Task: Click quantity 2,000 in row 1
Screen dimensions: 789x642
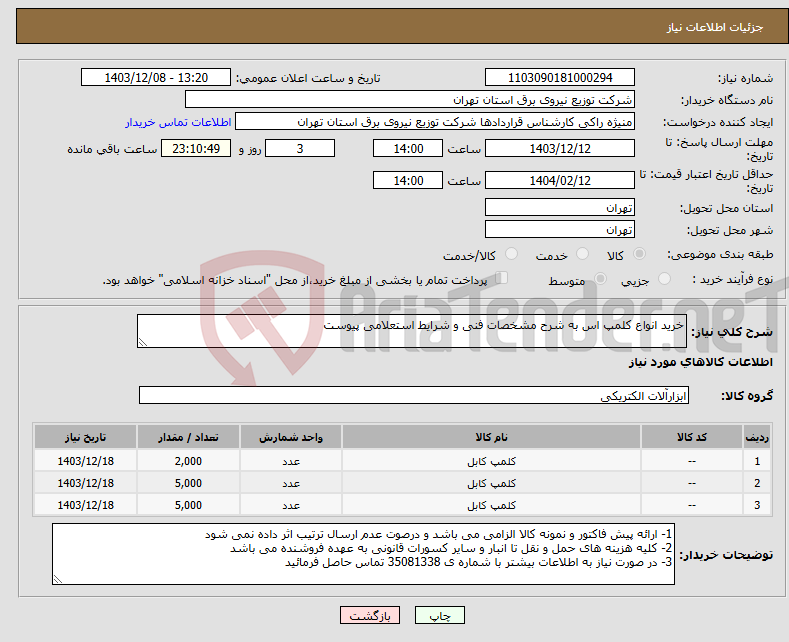Action: [188, 461]
